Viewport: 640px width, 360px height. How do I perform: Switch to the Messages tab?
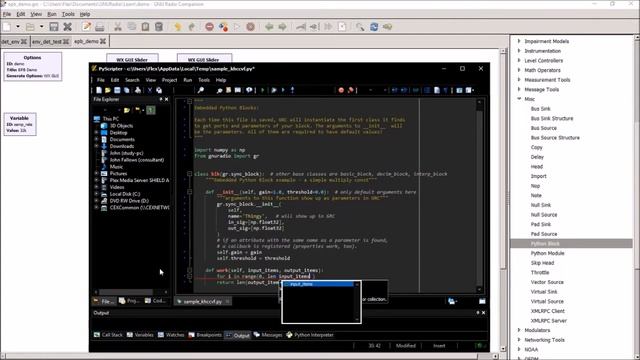(x=268, y=335)
